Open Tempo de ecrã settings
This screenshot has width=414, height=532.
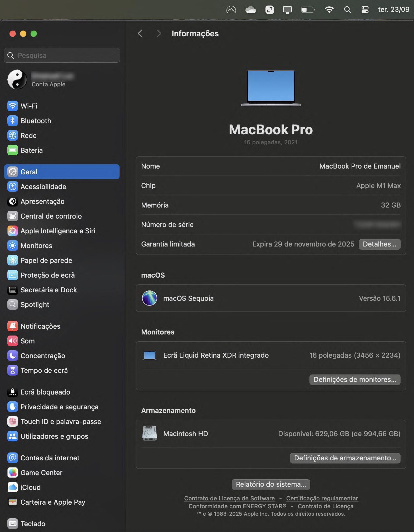click(62, 370)
